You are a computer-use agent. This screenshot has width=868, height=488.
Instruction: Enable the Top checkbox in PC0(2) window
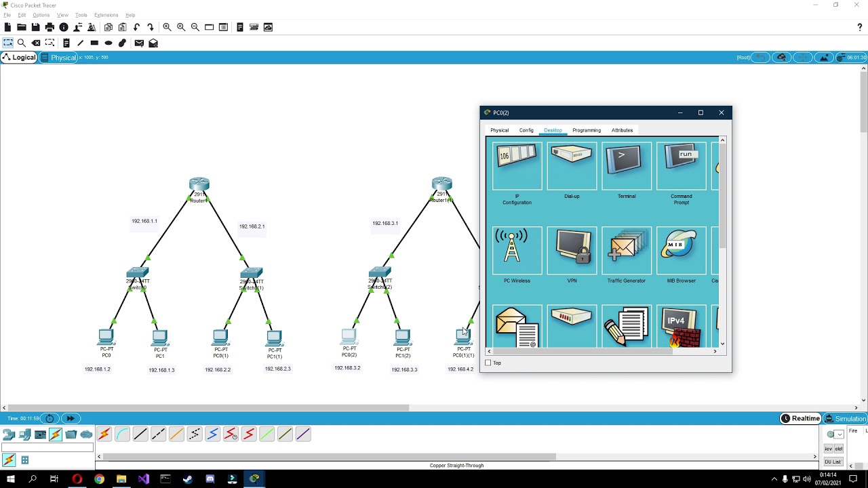[x=488, y=363]
